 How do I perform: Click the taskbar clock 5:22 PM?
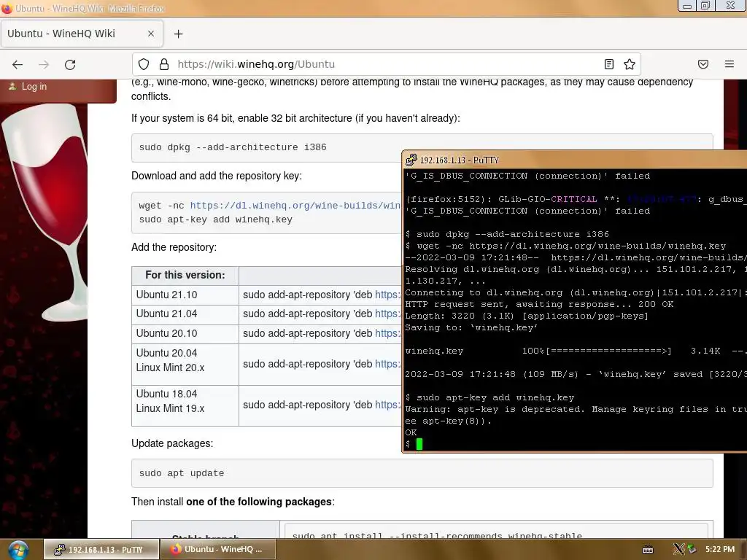tap(720, 549)
